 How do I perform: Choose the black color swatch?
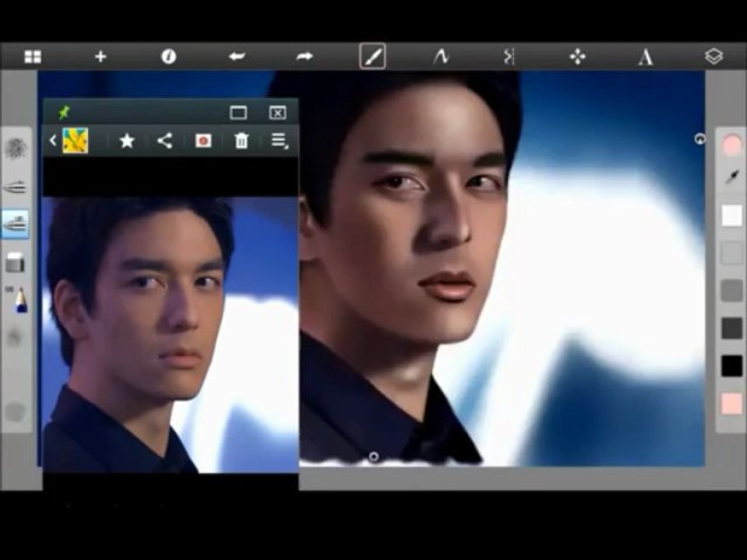pyautogui.click(x=731, y=366)
